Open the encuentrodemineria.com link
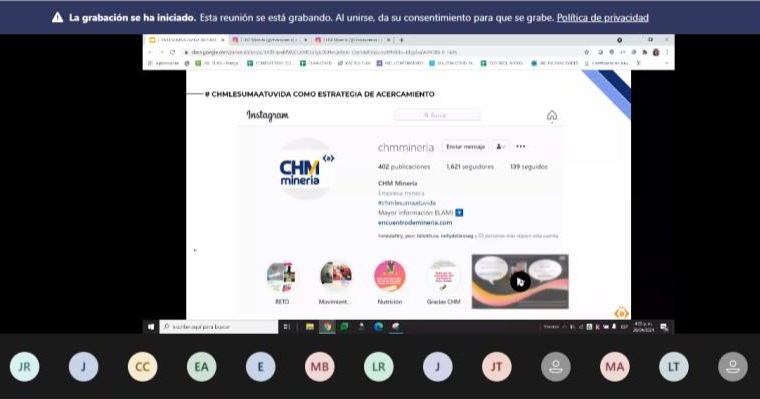Screen dimensions: 760x399 (x=415, y=223)
